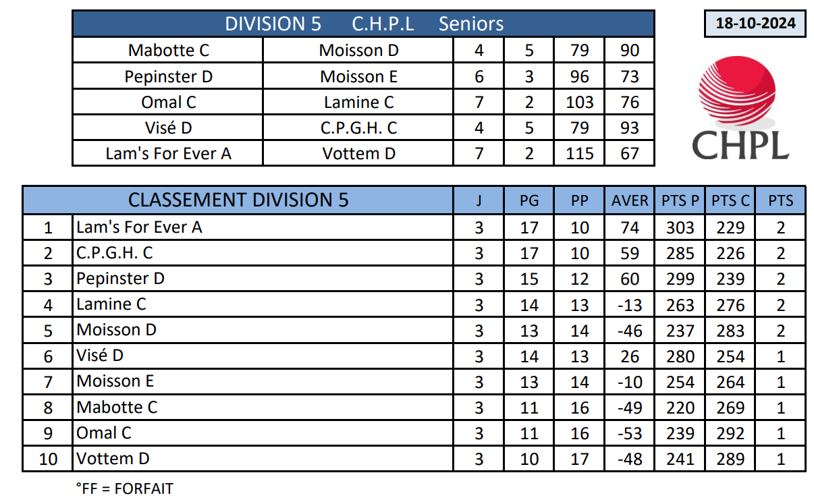The image size is (814, 504).
Task: Select the PTS C column header
Action: pyautogui.click(x=730, y=200)
